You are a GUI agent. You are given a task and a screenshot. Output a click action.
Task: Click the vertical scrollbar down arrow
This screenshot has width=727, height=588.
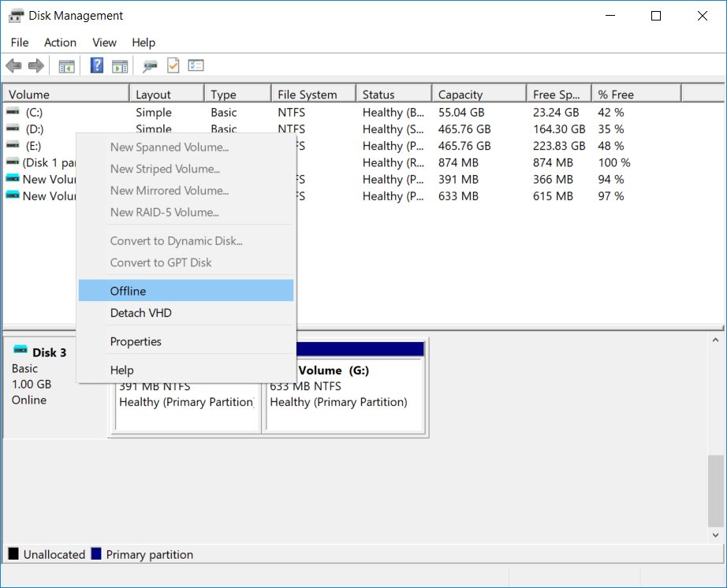coord(716,534)
